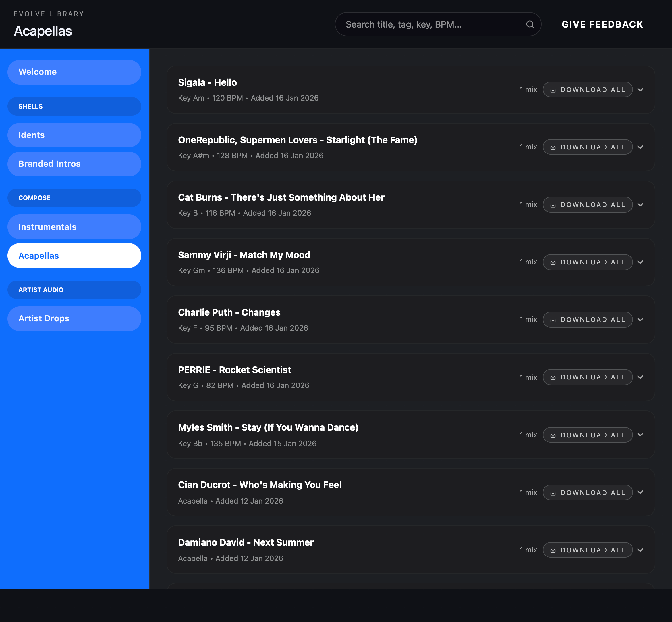Expand the Sammy Virji - Match My Mood mixes
The height and width of the screenshot is (622, 672).
click(641, 262)
